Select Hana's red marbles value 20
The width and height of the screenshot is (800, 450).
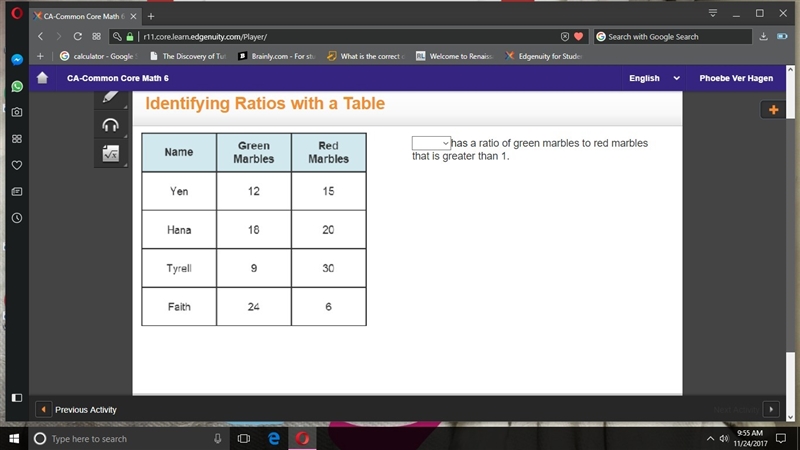tap(329, 230)
